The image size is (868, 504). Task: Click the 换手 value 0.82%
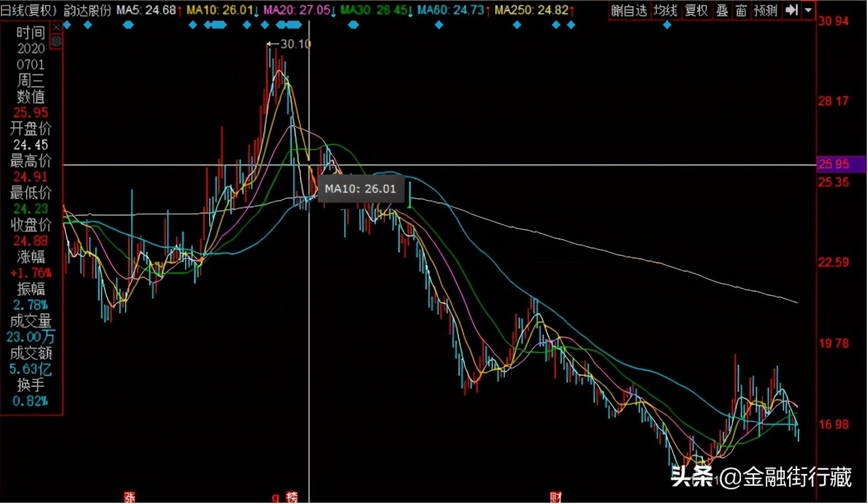[31, 401]
